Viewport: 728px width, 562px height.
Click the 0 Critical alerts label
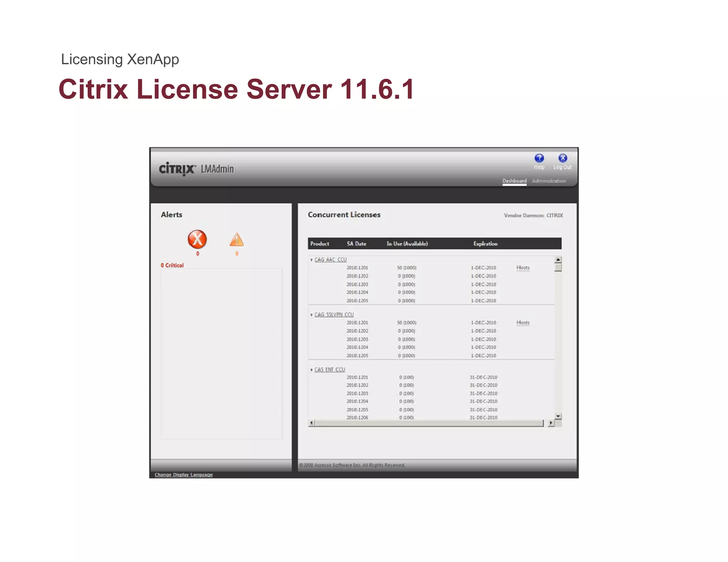(x=172, y=265)
